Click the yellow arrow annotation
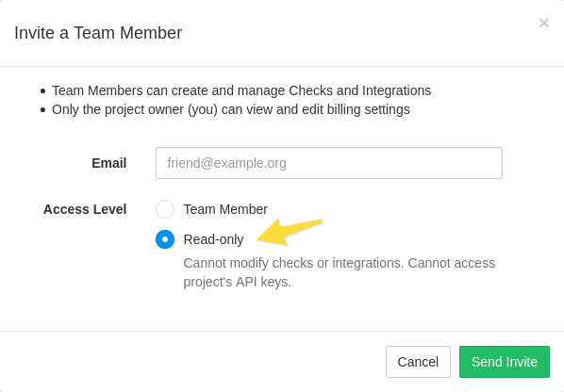Image resolution: width=564 pixels, height=392 pixels. (x=290, y=232)
